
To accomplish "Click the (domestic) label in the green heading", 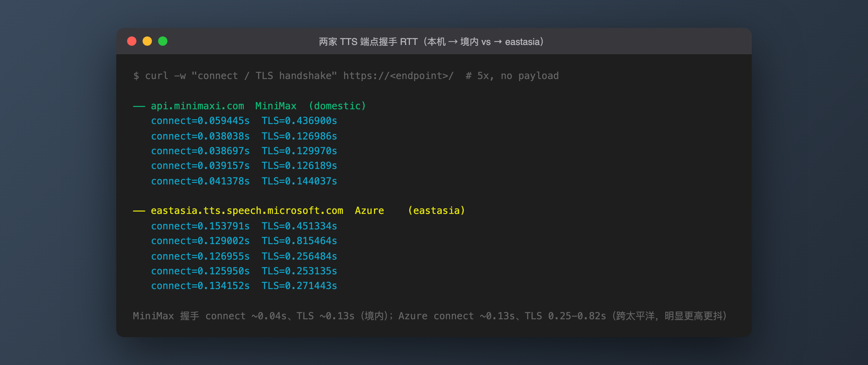I will [x=337, y=106].
